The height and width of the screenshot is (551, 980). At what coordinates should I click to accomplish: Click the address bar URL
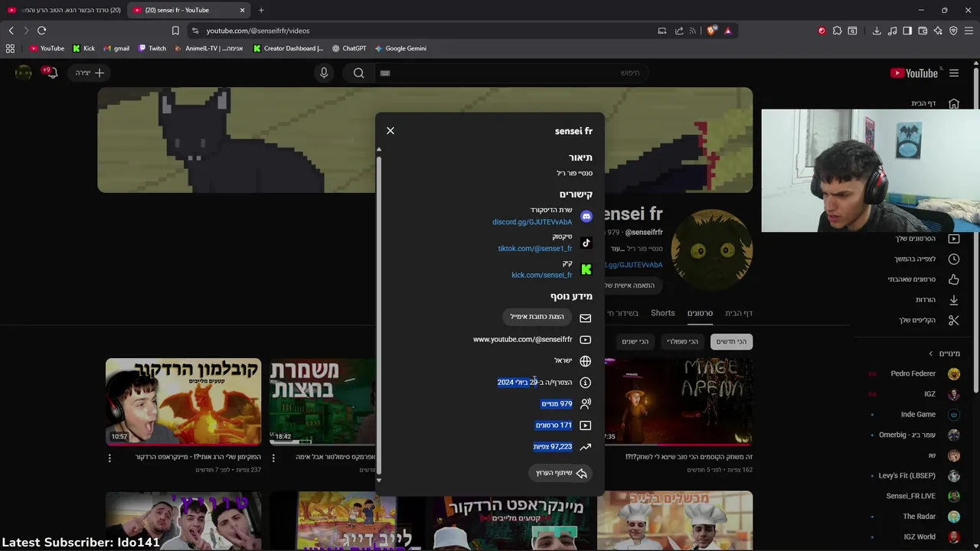258,31
